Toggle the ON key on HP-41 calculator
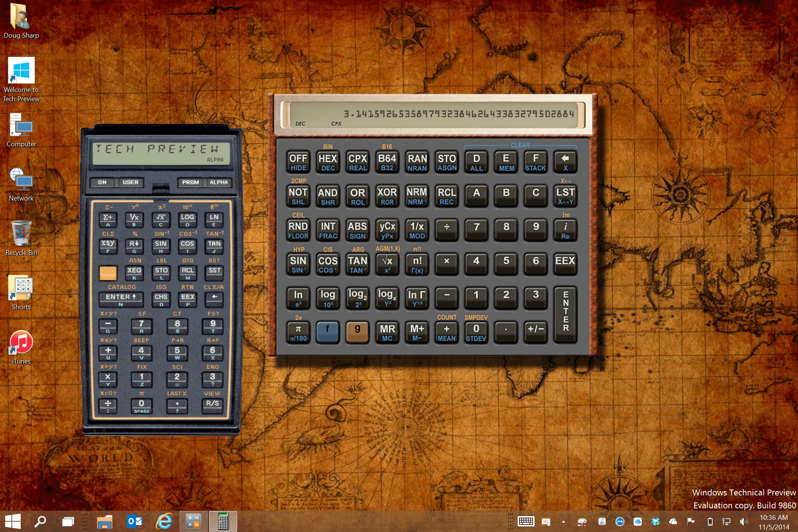The width and height of the screenshot is (798, 532). (x=102, y=182)
